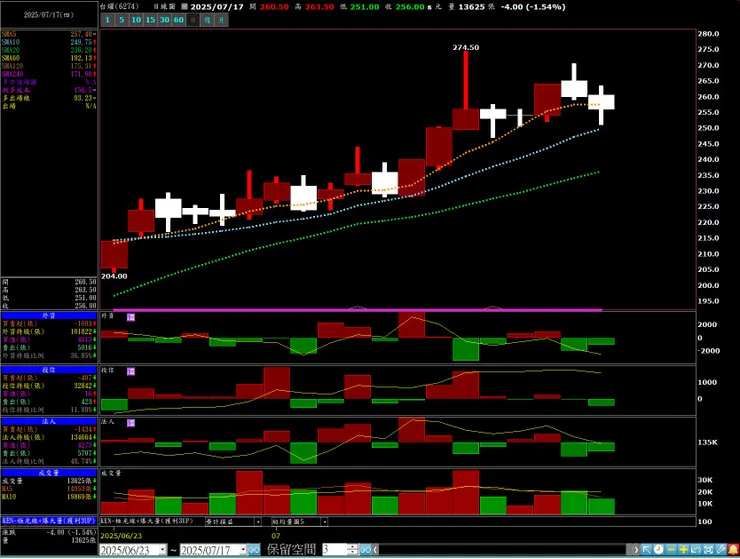Click the SMA10 legend entry
The width and height of the screenshot is (740, 559).
point(49,42)
